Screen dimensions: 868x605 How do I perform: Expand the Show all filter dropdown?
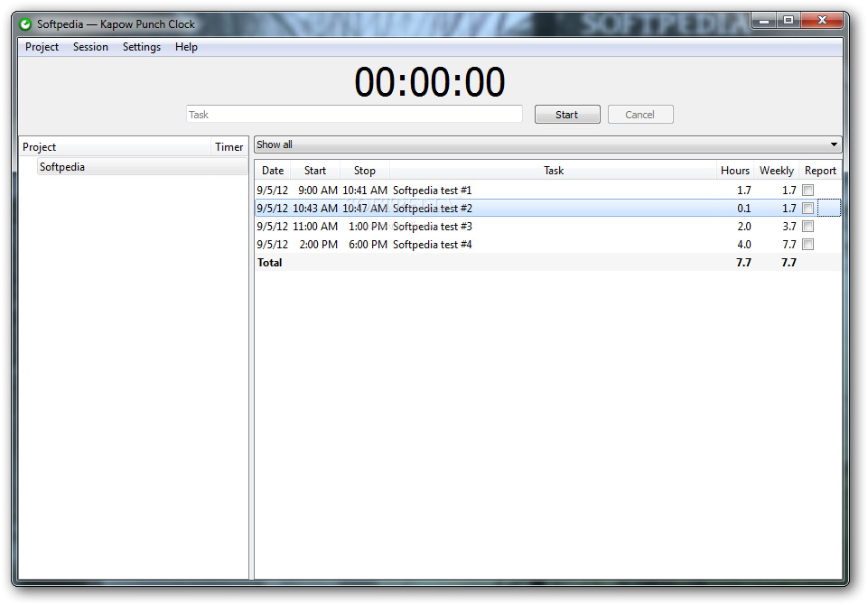tap(547, 144)
